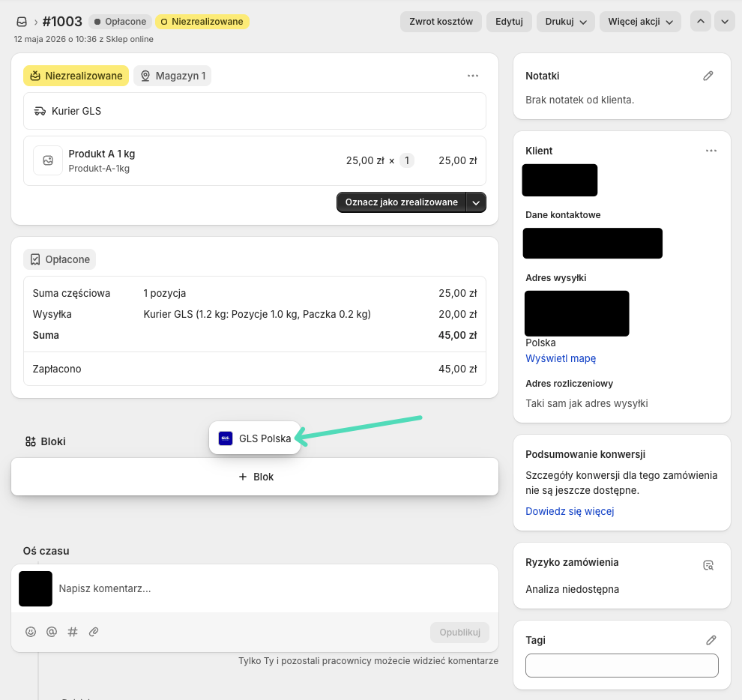Viewport: 742px width, 700px height.
Task: Click the order number #1003
Action: [x=62, y=22]
